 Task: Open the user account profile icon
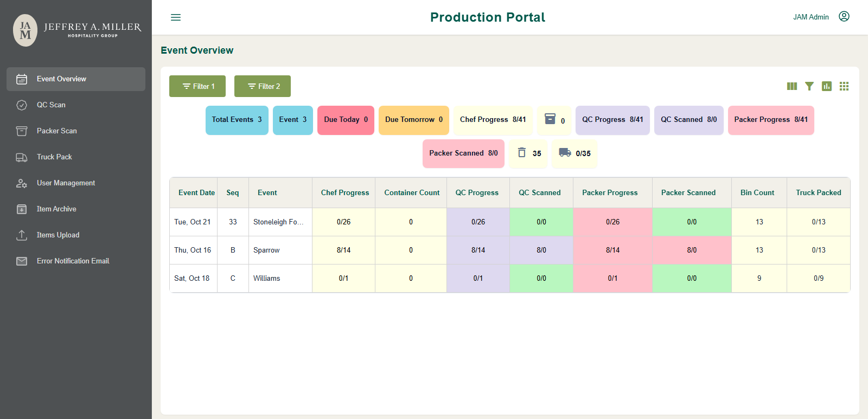[844, 16]
